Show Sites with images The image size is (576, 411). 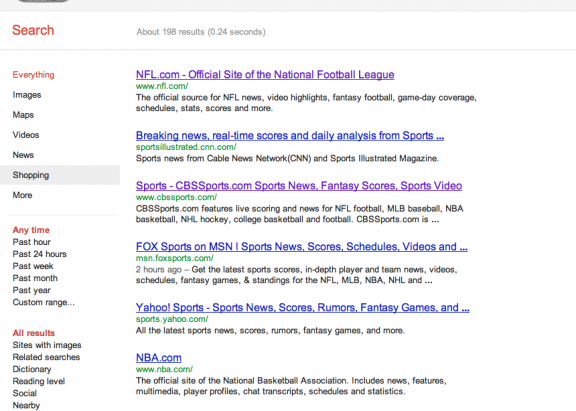47,345
